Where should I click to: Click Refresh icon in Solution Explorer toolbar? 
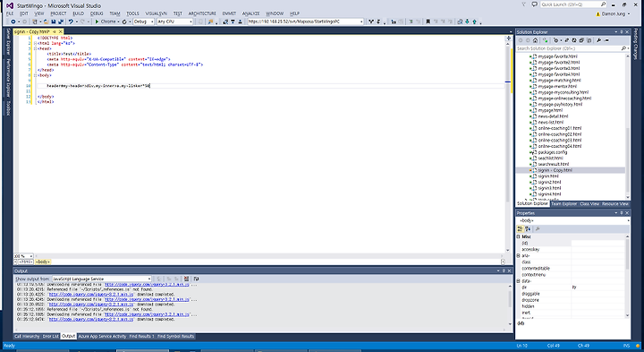[574, 40]
